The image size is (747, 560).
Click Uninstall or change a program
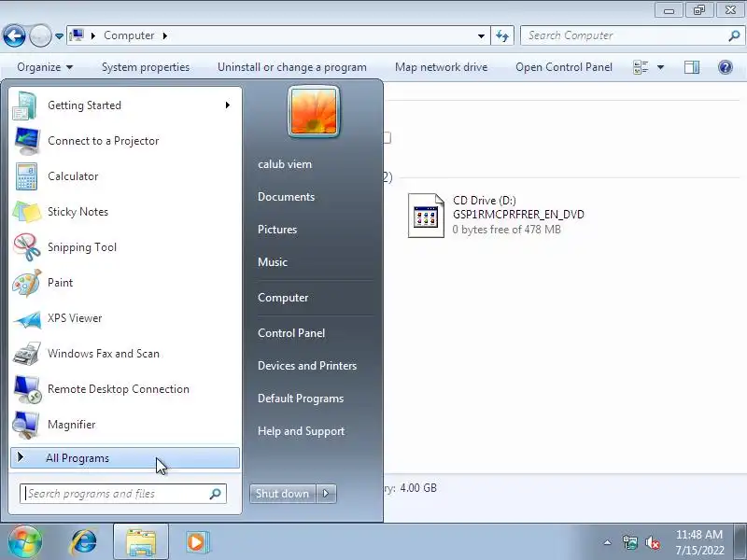pyautogui.click(x=292, y=67)
